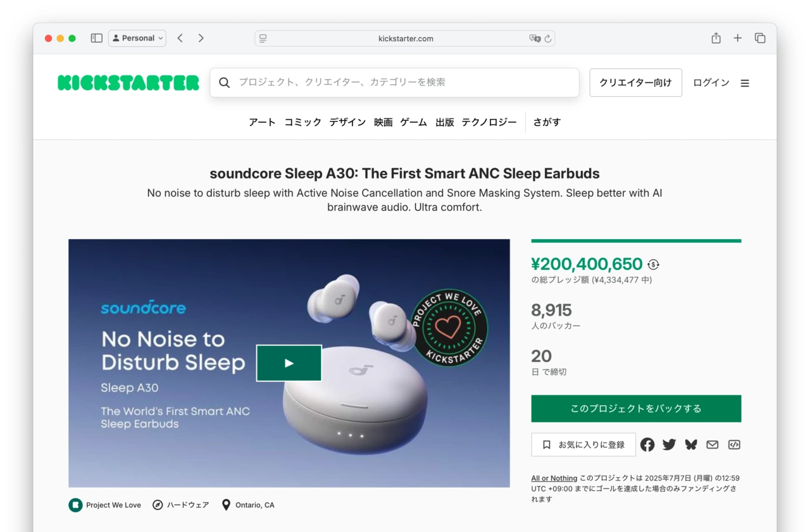Share project by email icon

click(x=713, y=445)
